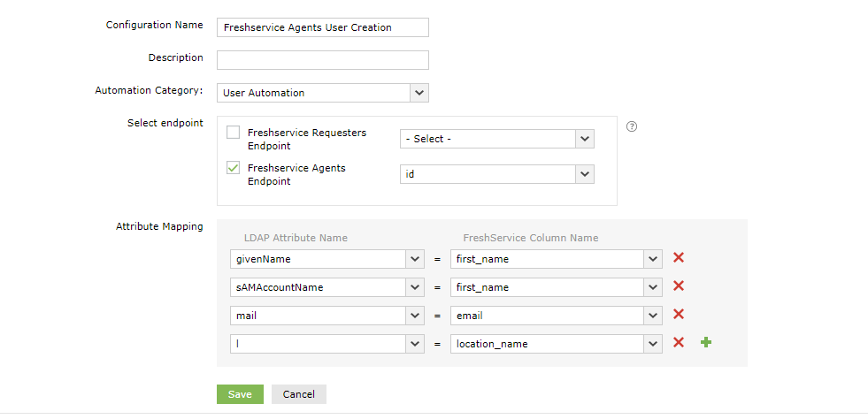The height and width of the screenshot is (419, 868).
Task: Open the location_name column dropdown
Action: click(653, 344)
